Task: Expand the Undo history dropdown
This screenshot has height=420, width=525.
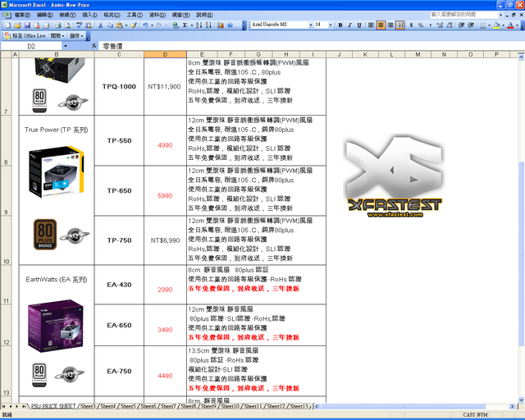Action: coord(152,25)
